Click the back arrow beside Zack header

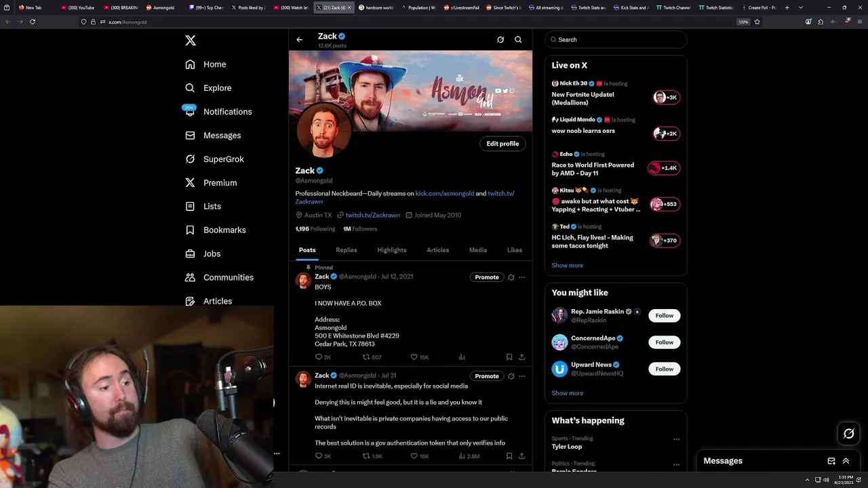(x=300, y=40)
